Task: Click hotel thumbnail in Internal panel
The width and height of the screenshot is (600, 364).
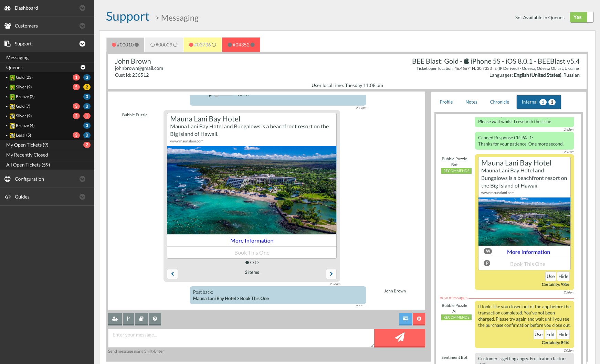Action: 524,222
